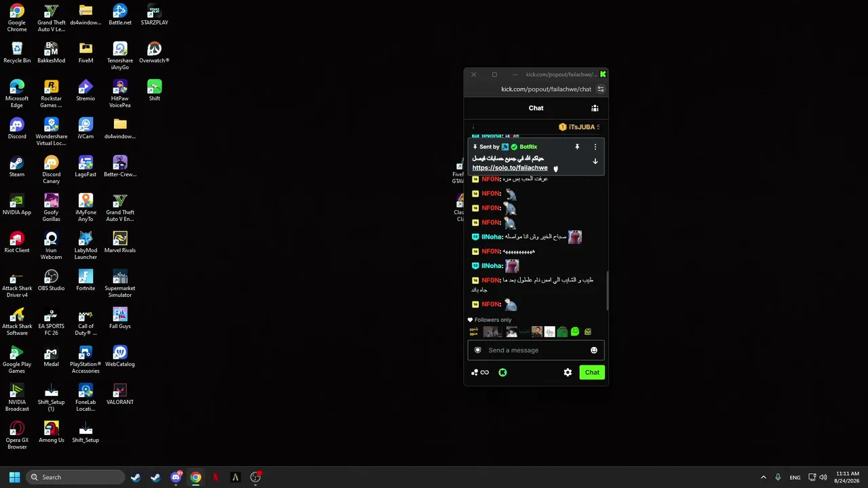Focus the Send a message field
Viewport: 868px width, 488px height.
coord(536,350)
